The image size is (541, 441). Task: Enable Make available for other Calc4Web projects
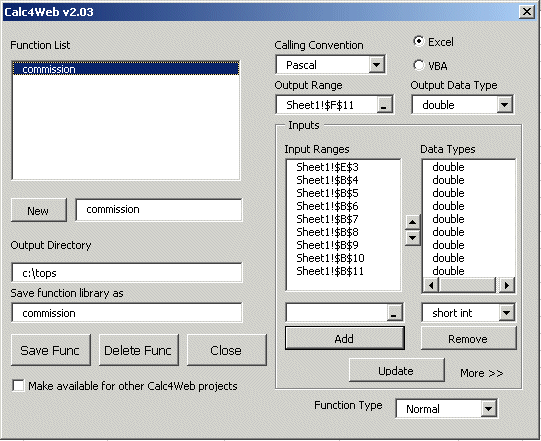pos(18,385)
